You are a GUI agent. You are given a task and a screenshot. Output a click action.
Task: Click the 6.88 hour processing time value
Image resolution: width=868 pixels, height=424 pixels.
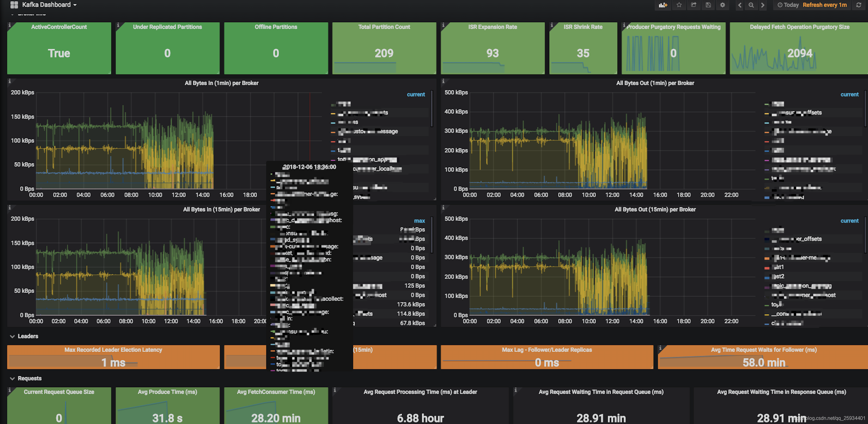(x=421, y=418)
